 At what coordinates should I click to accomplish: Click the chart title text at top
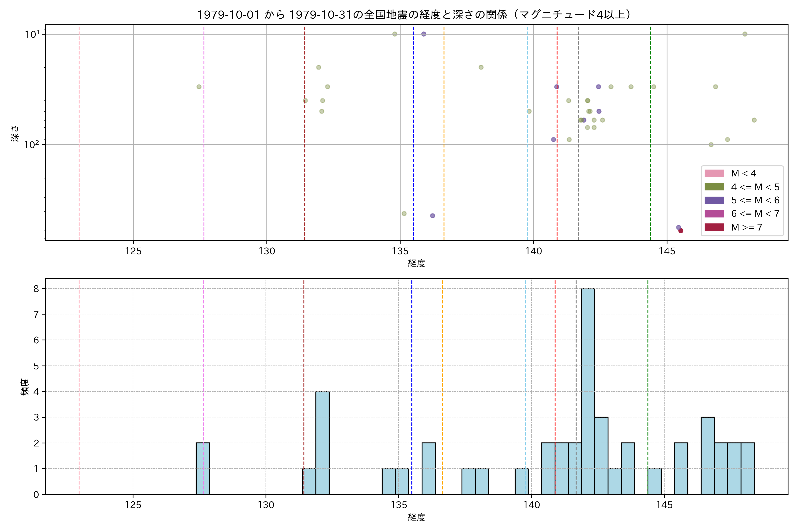coord(415,15)
